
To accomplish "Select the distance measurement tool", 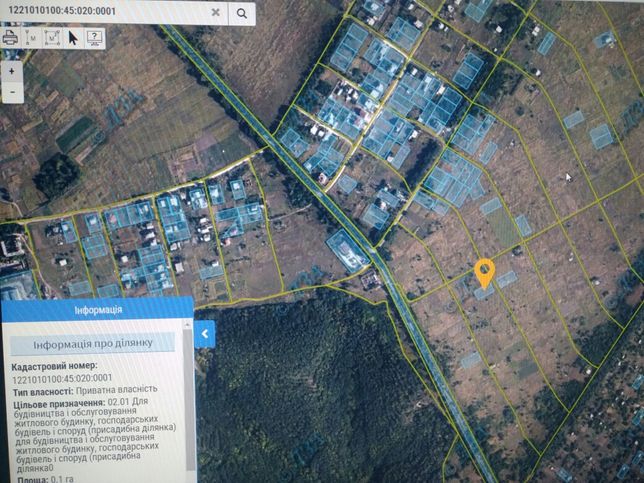I will [x=31, y=38].
